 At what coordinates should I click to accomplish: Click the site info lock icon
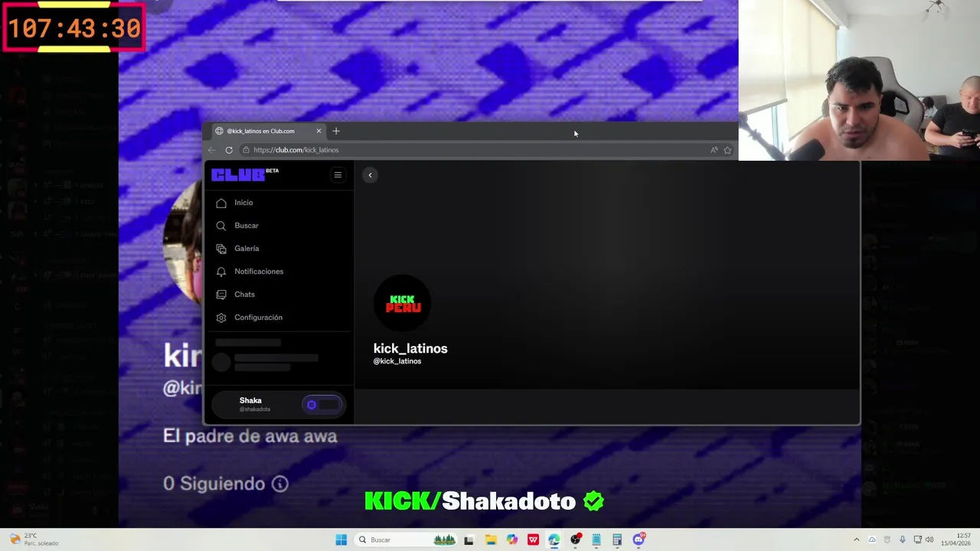[x=246, y=150]
